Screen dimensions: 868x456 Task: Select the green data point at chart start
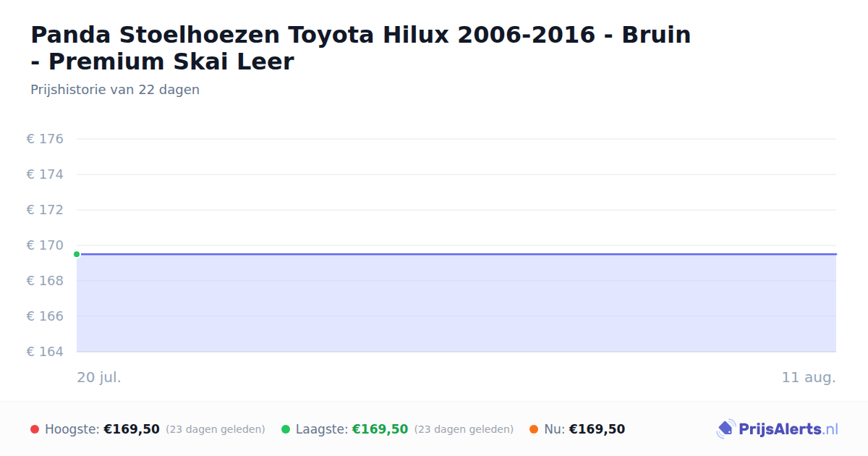(77, 254)
